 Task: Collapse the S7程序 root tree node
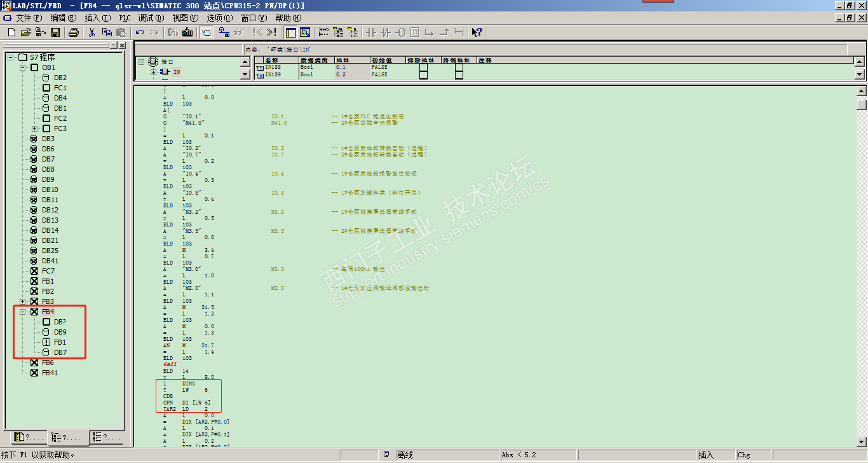(11, 57)
